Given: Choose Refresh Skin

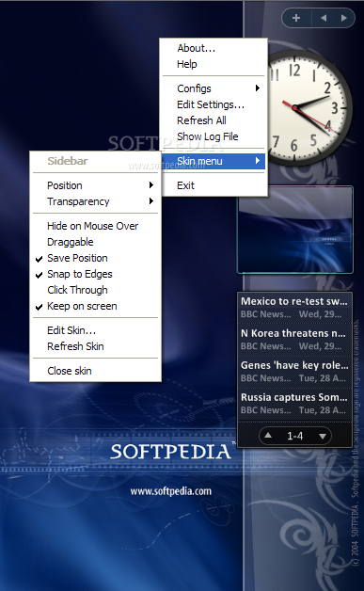Looking at the screenshot, I should coord(95,346).
